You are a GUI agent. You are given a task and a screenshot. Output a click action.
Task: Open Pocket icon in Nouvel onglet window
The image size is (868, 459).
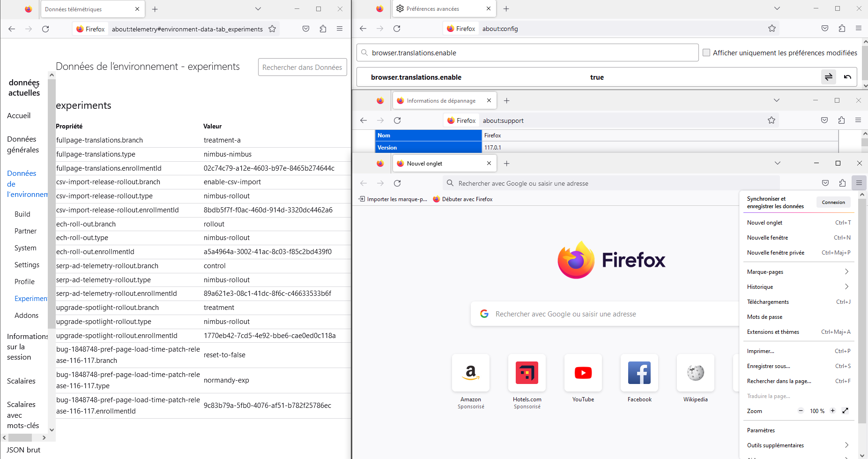(825, 183)
